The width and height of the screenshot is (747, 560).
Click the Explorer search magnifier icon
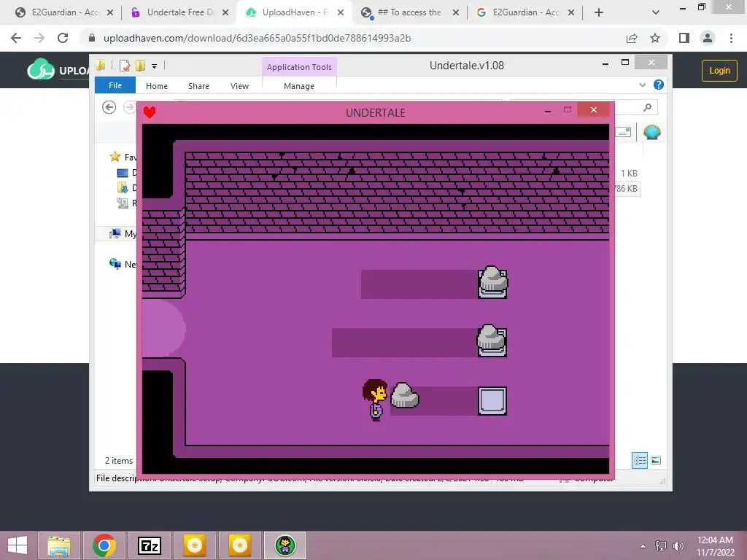[647, 108]
